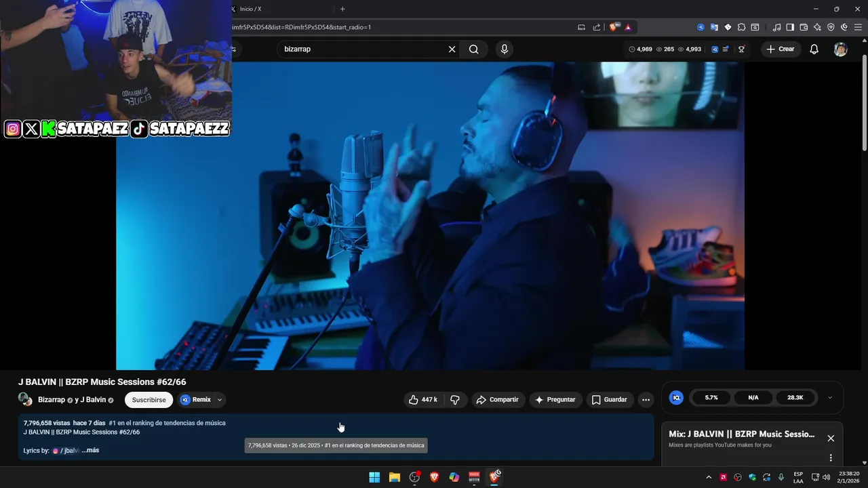Open the Bizarrap channel avatar

pyautogui.click(x=25, y=399)
